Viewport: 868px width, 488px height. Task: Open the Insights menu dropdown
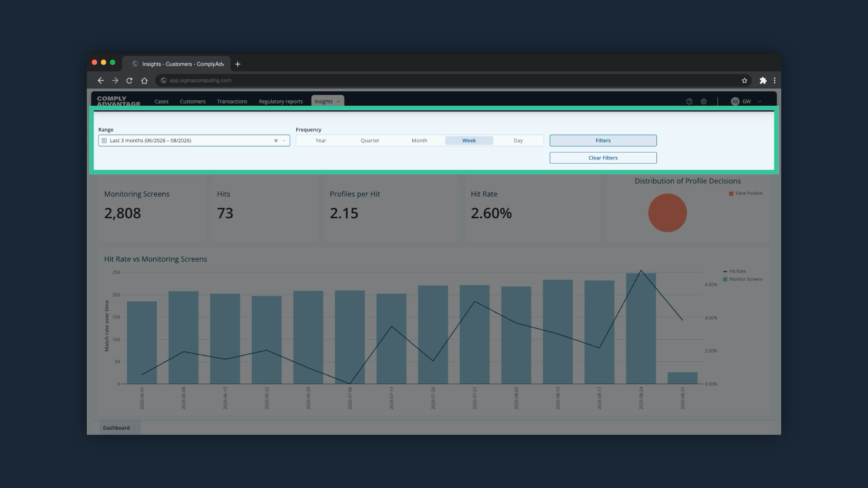click(x=328, y=101)
